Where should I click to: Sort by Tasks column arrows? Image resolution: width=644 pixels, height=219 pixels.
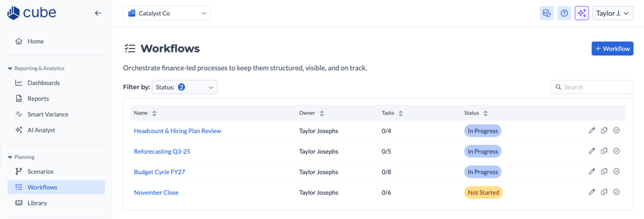click(401, 113)
